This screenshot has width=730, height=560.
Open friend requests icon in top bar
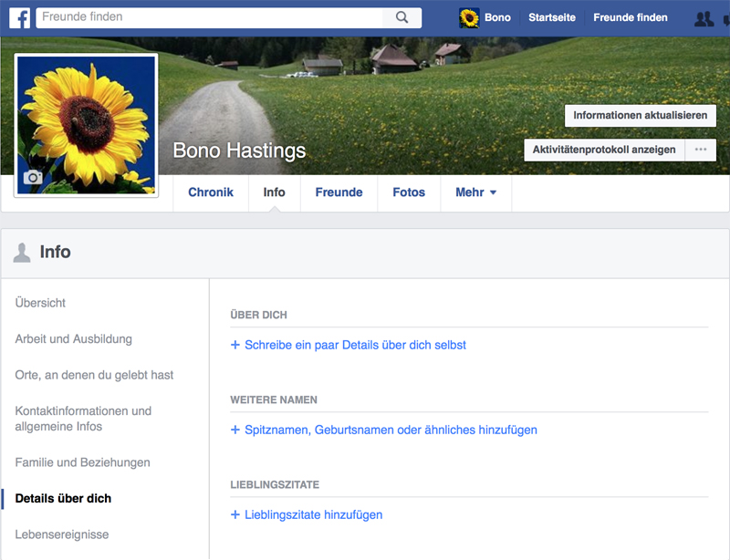coord(704,18)
